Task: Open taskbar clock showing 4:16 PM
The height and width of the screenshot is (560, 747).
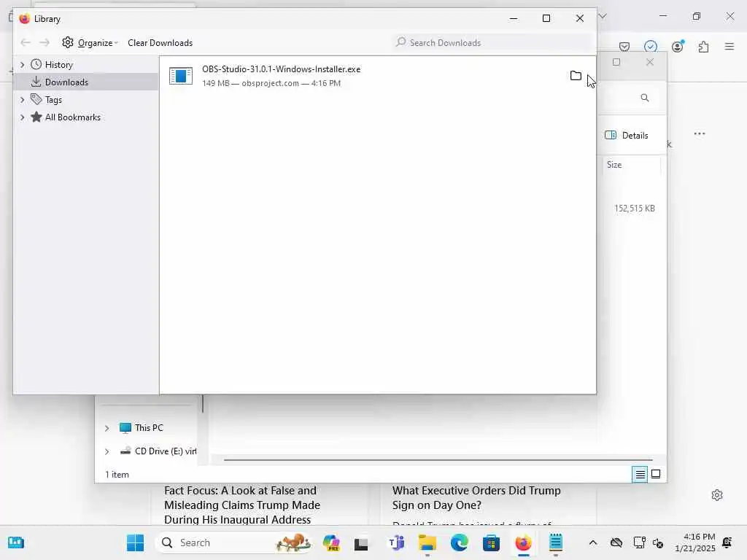Action: point(695,542)
